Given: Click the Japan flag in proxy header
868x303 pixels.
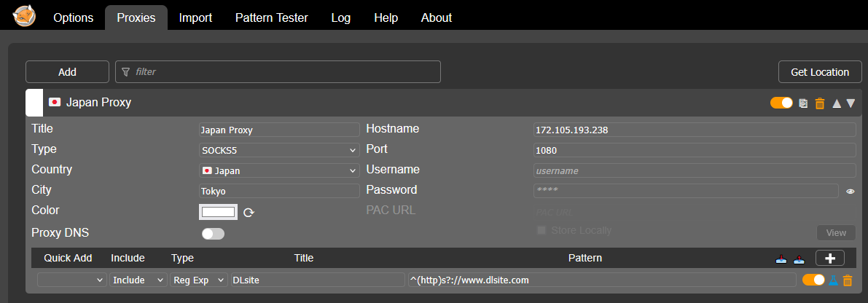Looking at the screenshot, I should point(54,102).
